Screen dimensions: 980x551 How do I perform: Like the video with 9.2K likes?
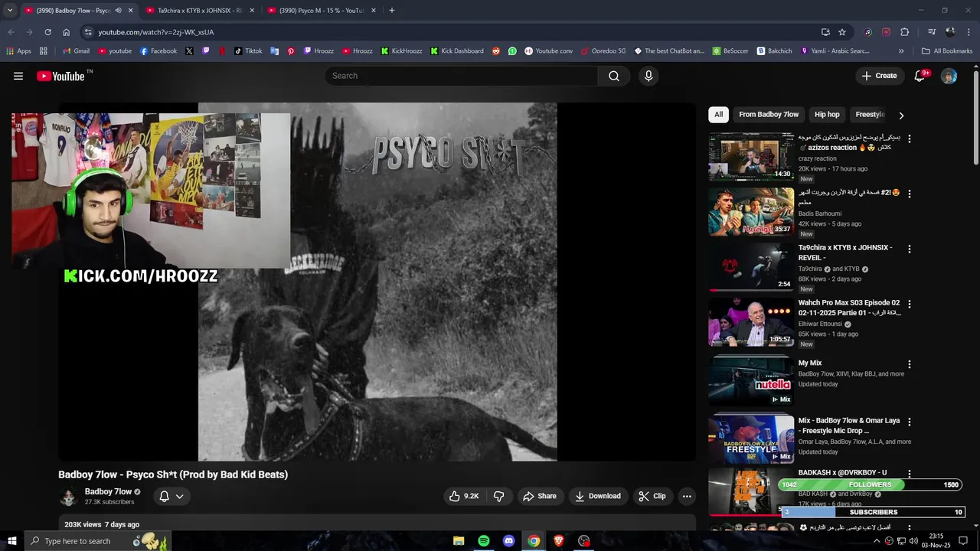[464, 496]
